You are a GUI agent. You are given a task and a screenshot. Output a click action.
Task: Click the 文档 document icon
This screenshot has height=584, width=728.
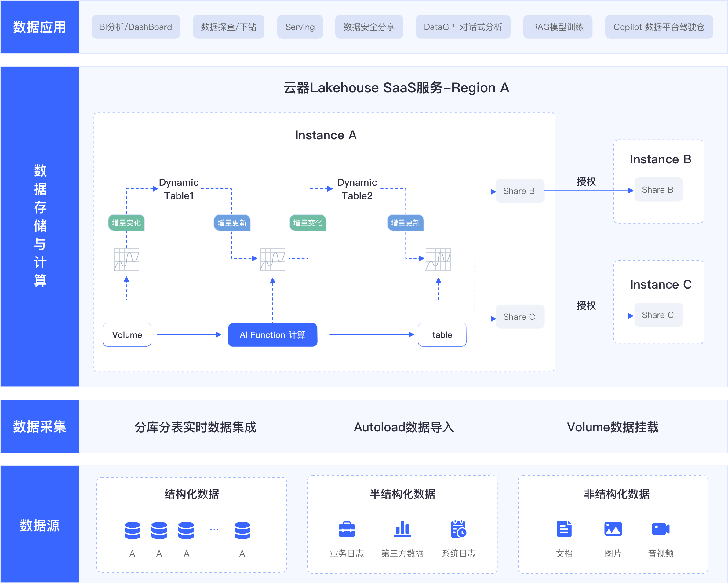coord(564,529)
